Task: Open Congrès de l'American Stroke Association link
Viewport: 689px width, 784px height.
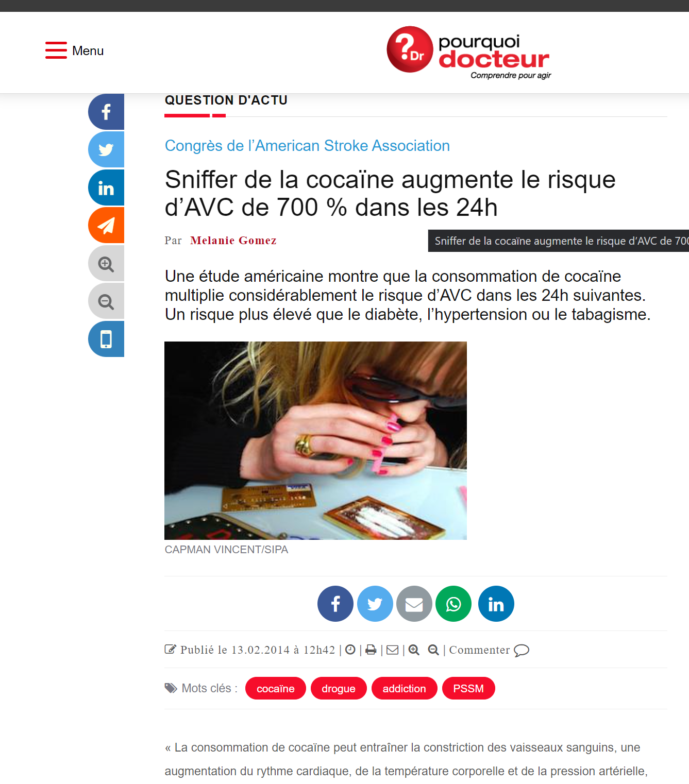Action: tap(307, 146)
